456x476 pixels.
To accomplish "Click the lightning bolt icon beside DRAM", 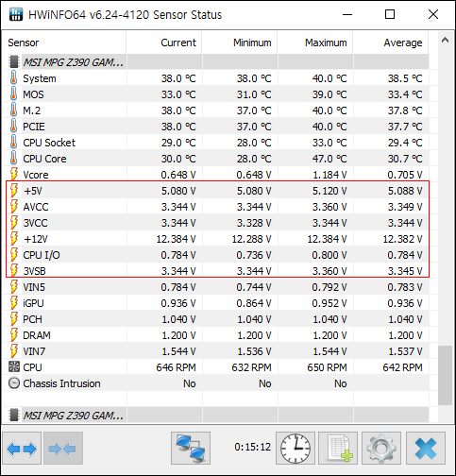I will pos(14,334).
